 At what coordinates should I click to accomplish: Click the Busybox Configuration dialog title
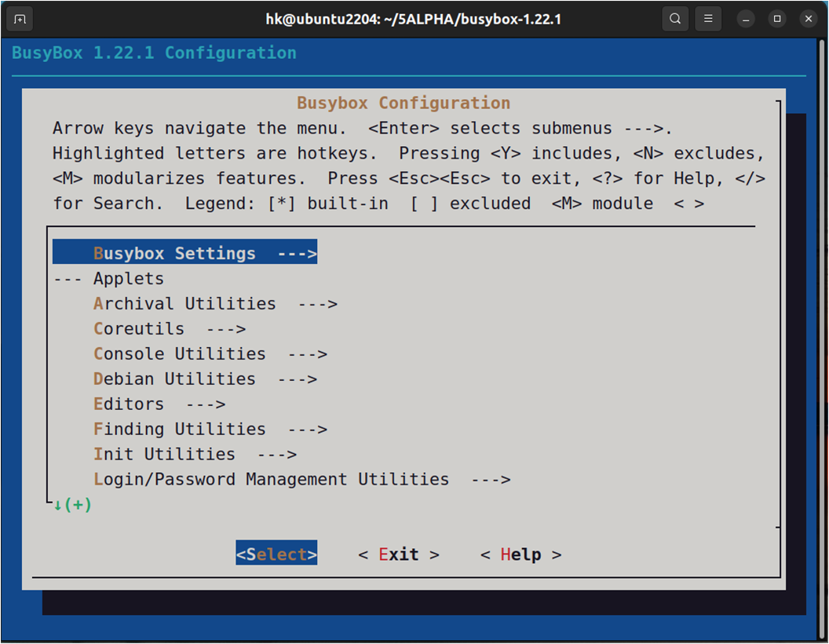click(x=404, y=103)
